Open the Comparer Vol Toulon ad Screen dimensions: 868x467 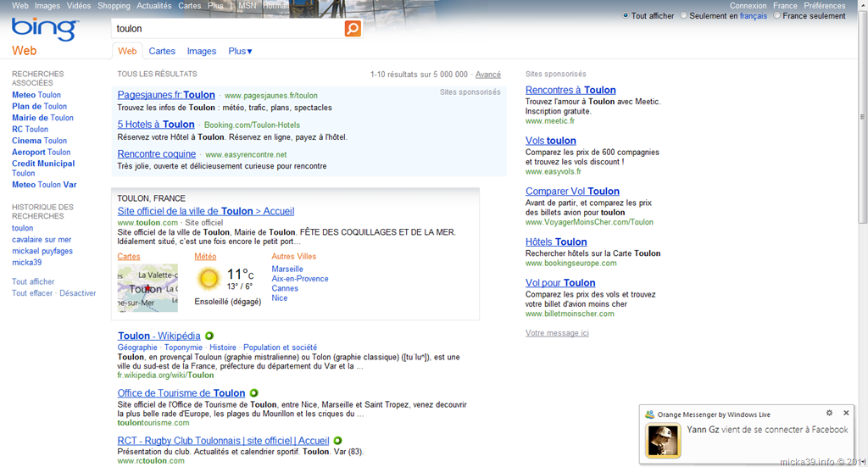(x=572, y=191)
